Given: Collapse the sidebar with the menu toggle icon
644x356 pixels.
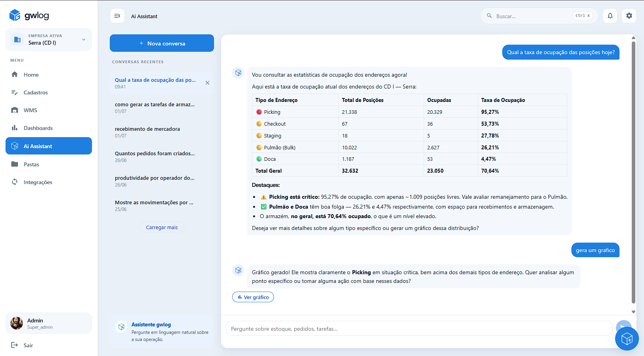Looking at the screenshot, I should (117, 16).
